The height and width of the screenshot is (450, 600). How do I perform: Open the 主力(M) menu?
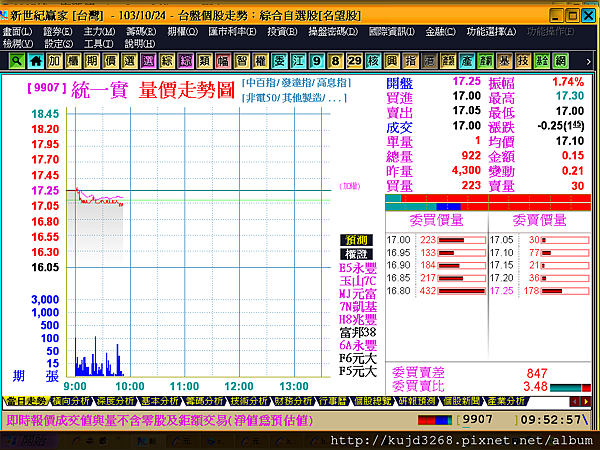click(x=99, y=32)
